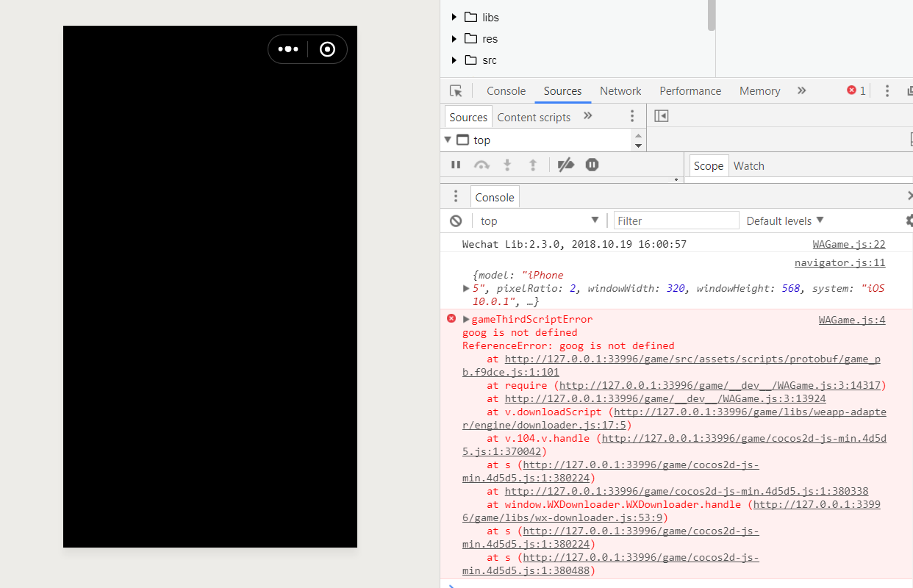The height and width of the screenshot is (588, 913).
Task: Pause script execution
Action: click(x=456, y=165)
